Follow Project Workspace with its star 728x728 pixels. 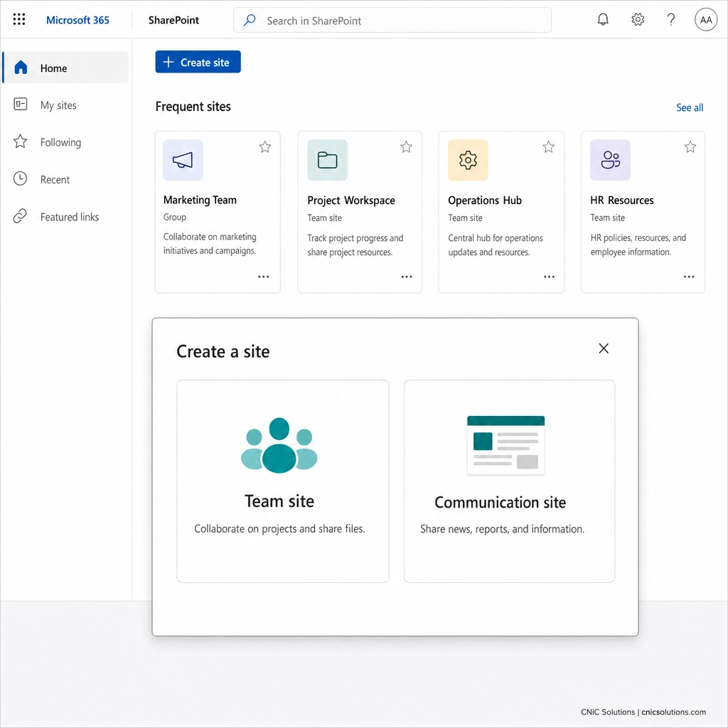[x=406, y=147]
